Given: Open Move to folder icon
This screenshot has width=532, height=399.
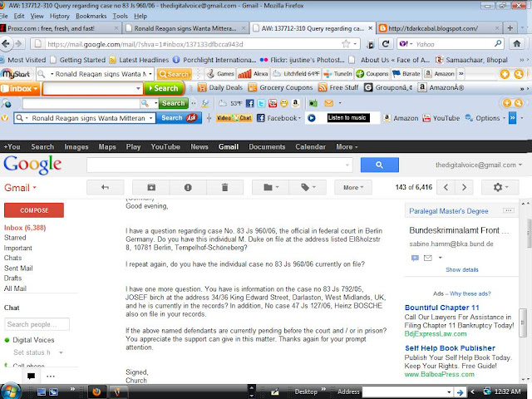Looking at the screenshot, I should [271, 187].
